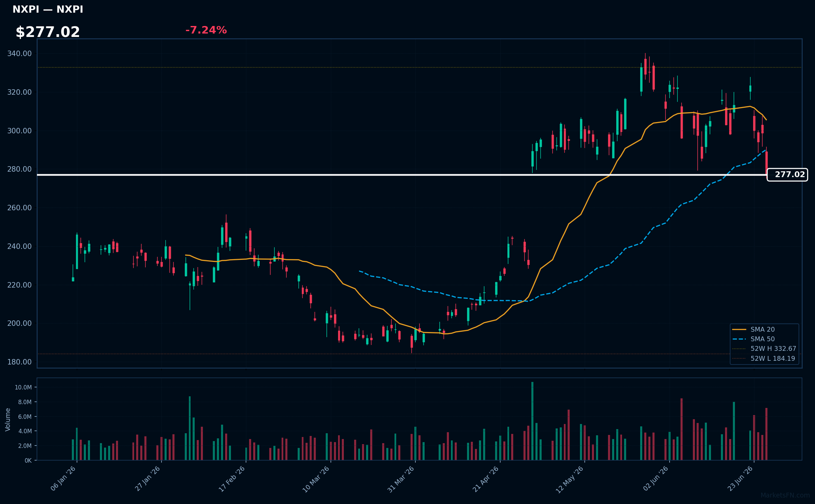This screenshot has height=504, width=815.
Task: Click the -7.24% change value
Action: pos(206,30)
